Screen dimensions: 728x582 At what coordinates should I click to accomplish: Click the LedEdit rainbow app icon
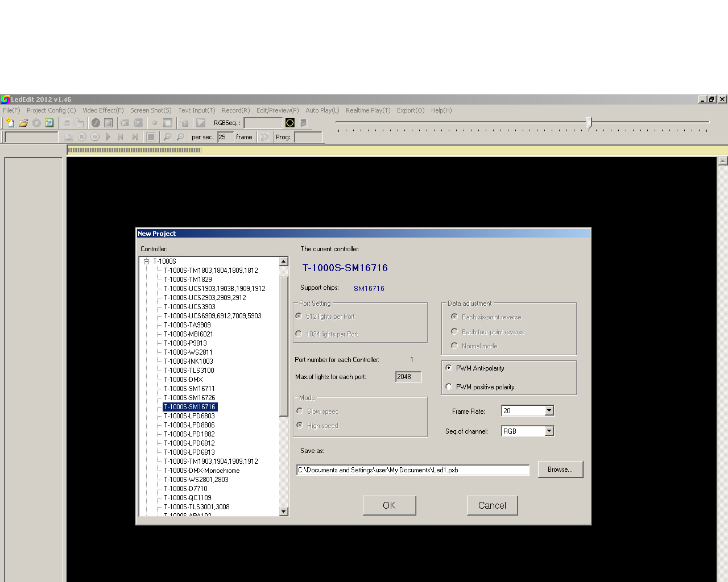(x=5, y=99)
